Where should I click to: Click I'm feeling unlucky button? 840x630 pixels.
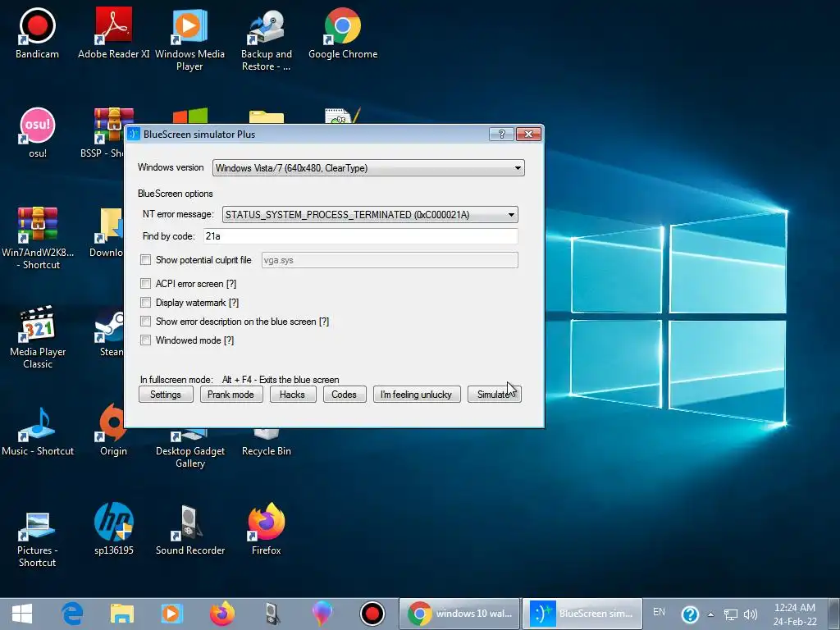(417, 395)
